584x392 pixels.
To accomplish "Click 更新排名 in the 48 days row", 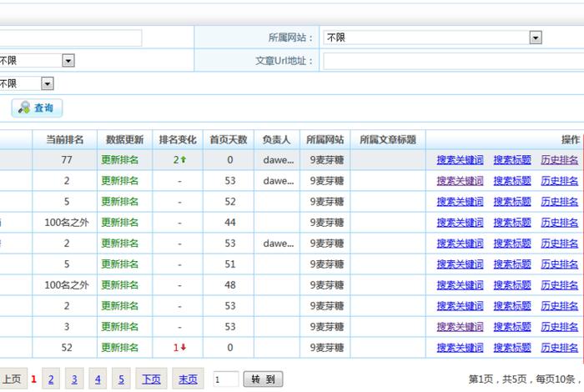I will [x=120, y=285].
